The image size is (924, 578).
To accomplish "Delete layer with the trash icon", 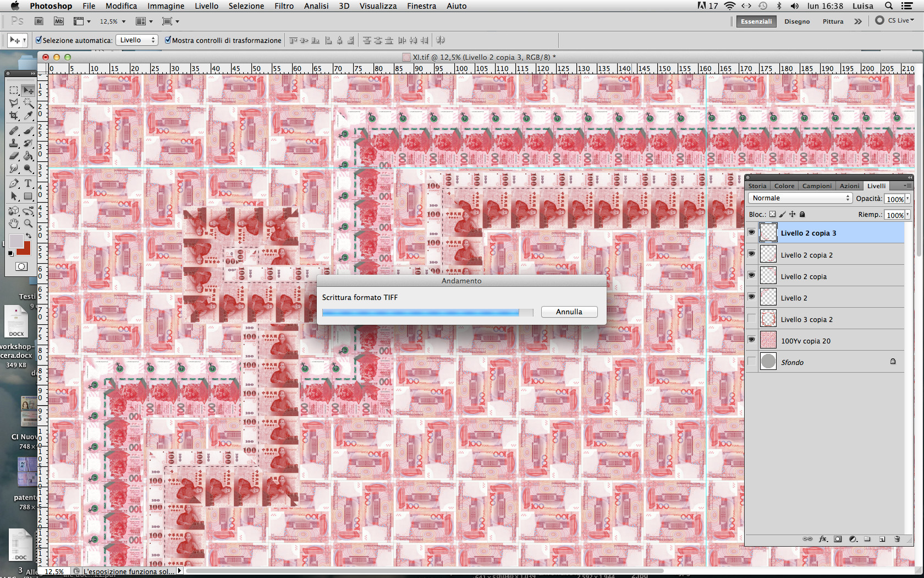I will click(x=897, y=539).
